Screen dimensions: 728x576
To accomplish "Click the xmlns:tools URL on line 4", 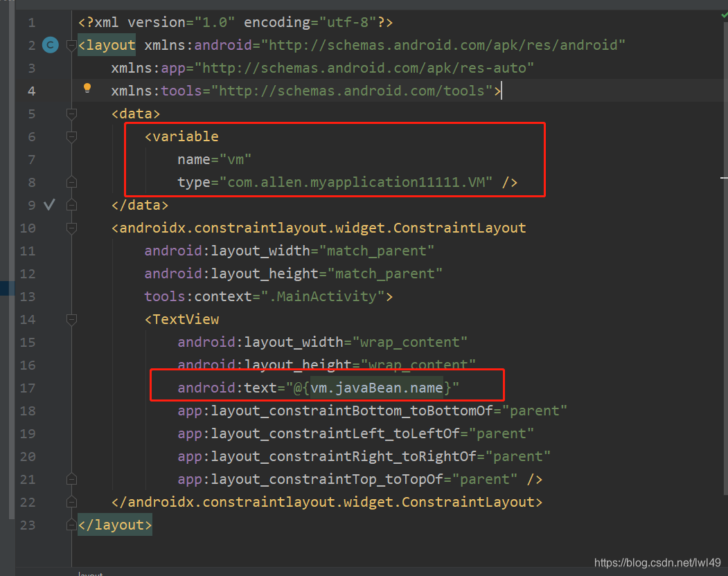I will click(352, 91).
